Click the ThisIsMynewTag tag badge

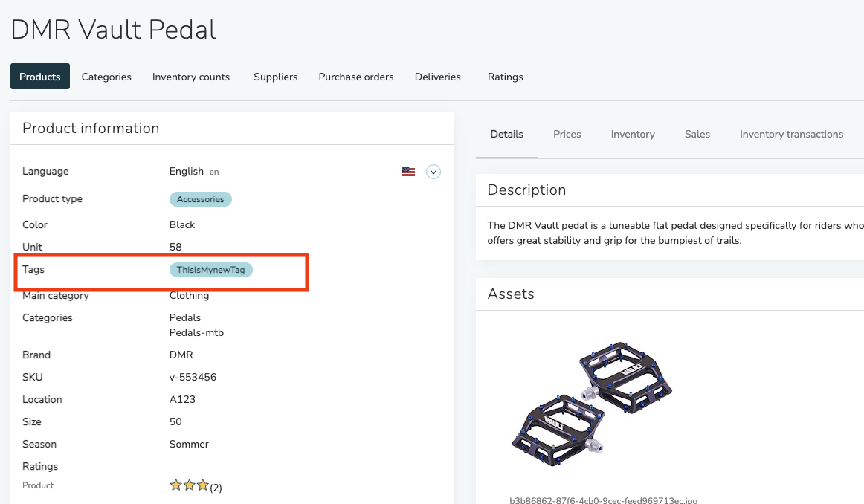(x=211, y=270)
